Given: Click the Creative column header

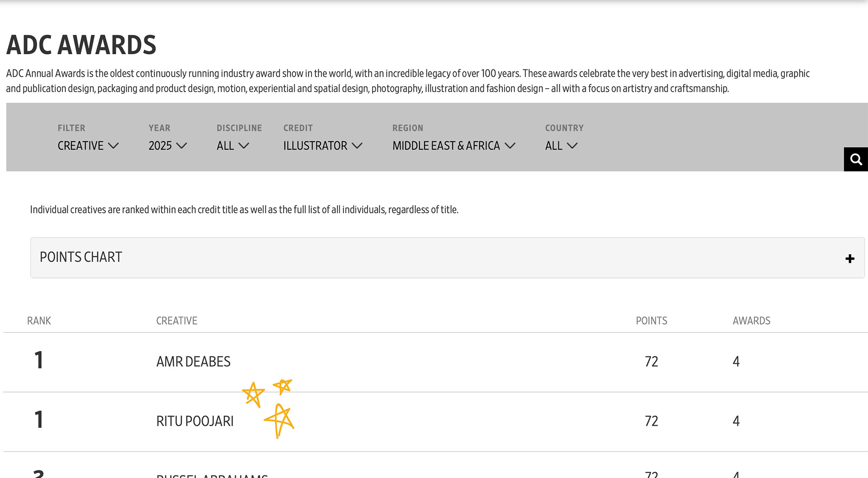Looking at the screenshot, I should click(177, 321).
